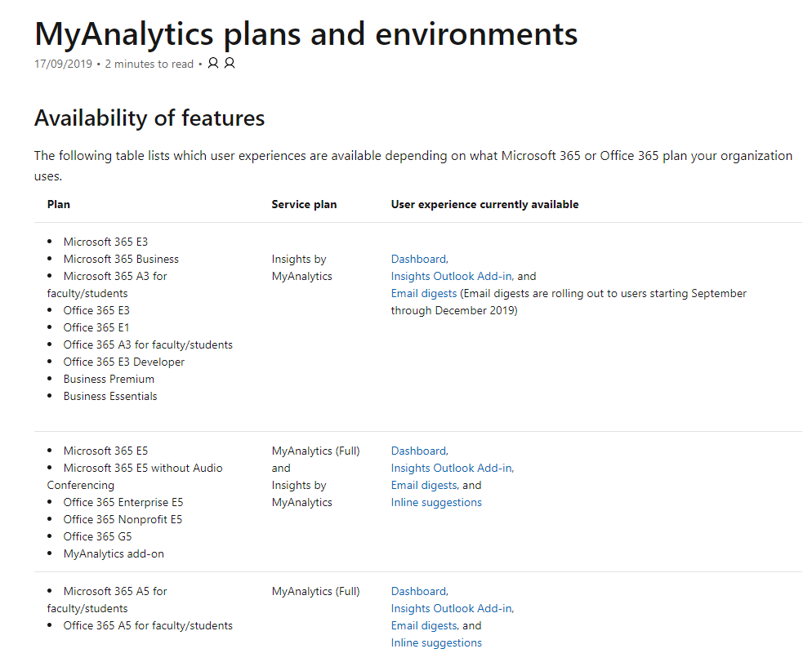
Task: Open Dashboard link in the Microsoft 365 E3 row
Action: click(x=418, y=259)
